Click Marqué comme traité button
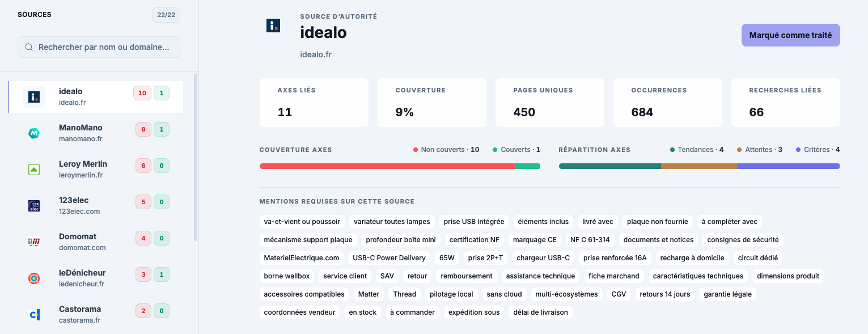 point(790,35)
